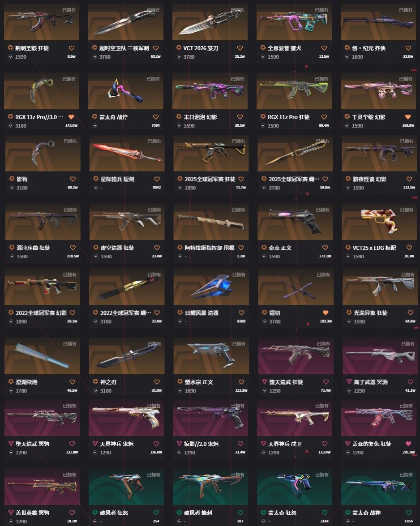
Task: Click the heart icon on VCT 2026 袋刀
Action: point(240,48)
